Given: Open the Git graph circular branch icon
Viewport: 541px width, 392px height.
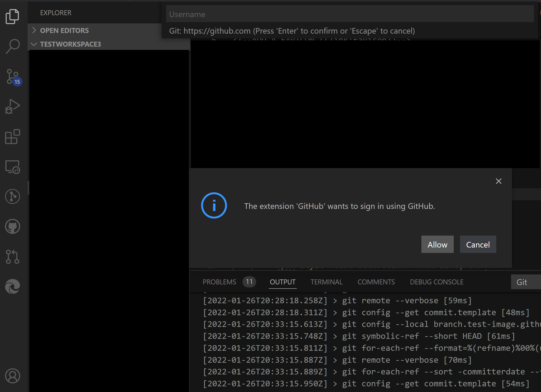Looking at the screenshot, I should 12,197.
